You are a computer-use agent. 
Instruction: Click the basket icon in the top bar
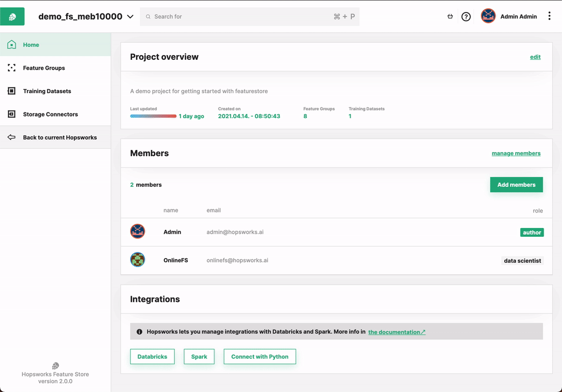tap(450, 16)
